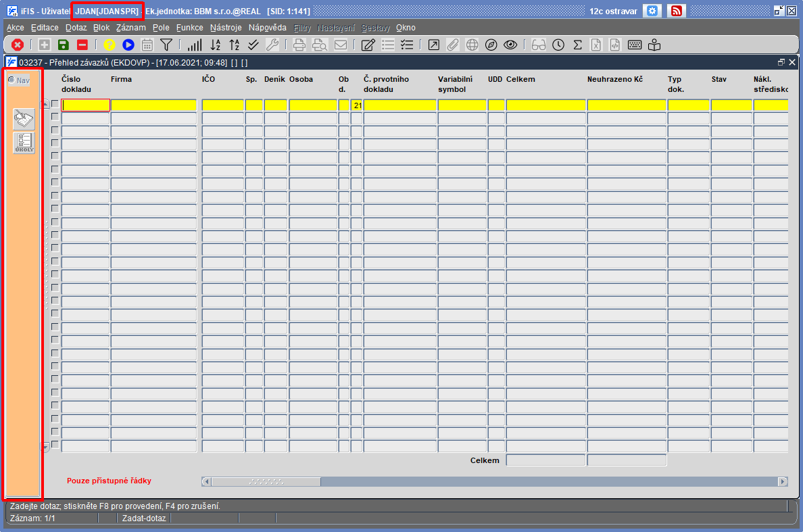
Task: Click the horizontal scrollbar right arrow
Action: point(783,481)
